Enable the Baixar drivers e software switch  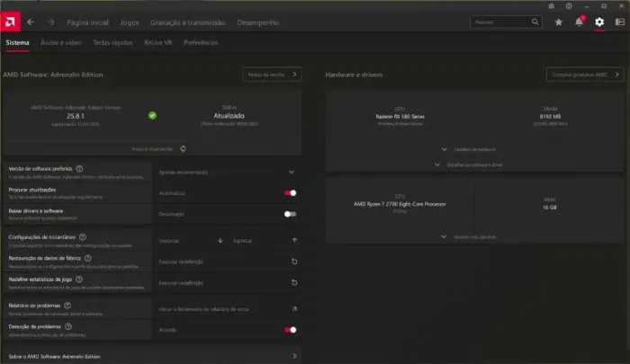click(x=290, y=214)
